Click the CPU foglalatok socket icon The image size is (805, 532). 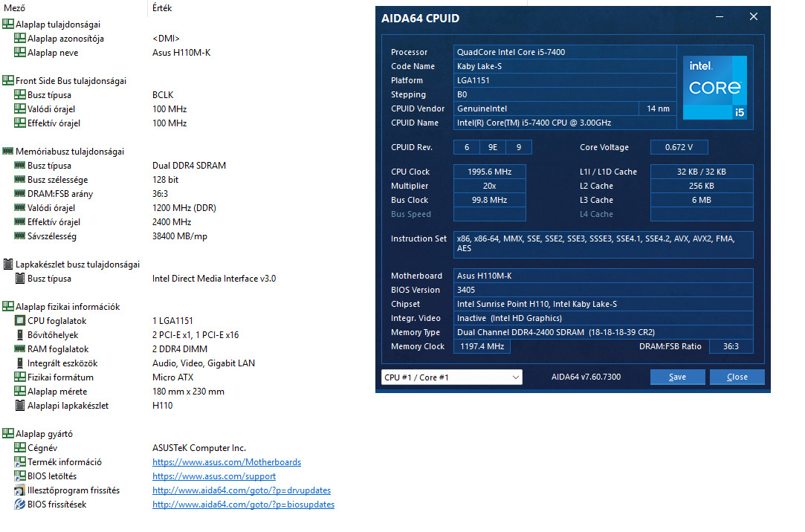20,321
